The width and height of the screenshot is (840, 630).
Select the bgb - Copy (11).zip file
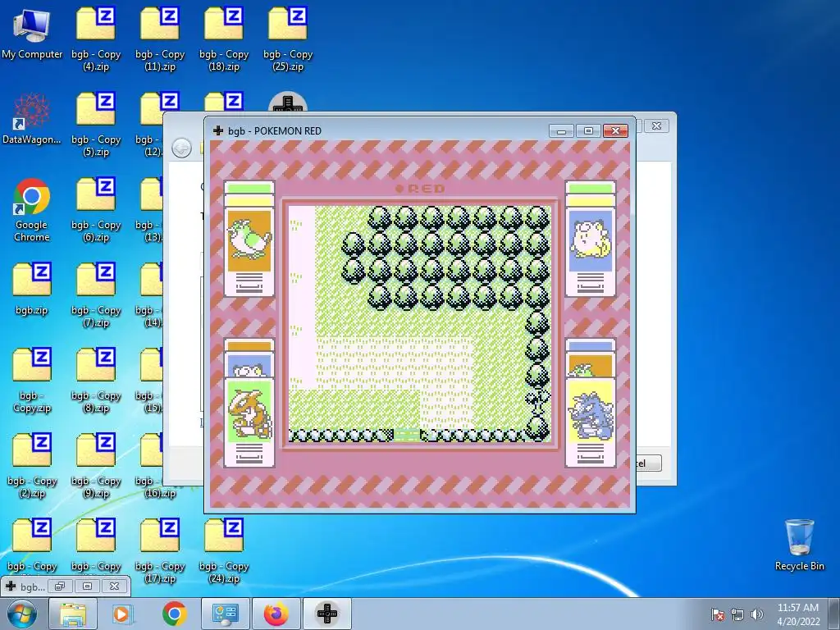pos(160,39)
